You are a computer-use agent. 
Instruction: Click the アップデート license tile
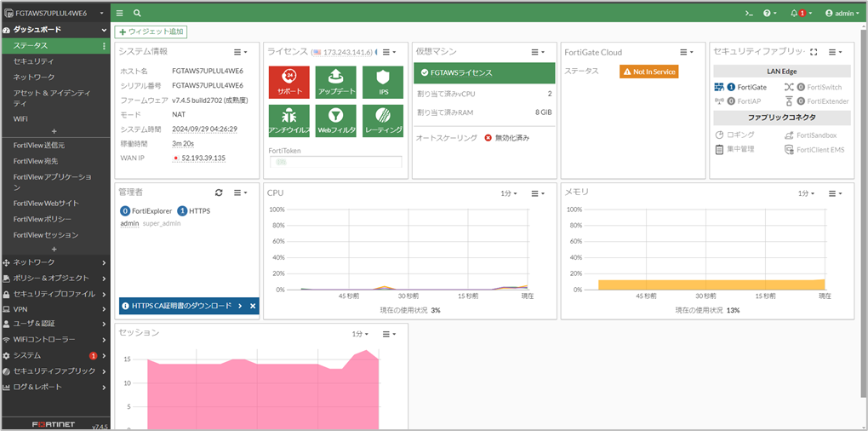[336, 82]
